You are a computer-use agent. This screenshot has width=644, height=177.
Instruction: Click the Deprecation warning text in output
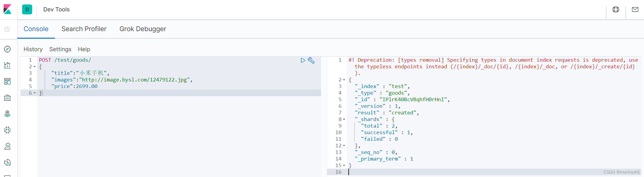(x=493, y=66)
